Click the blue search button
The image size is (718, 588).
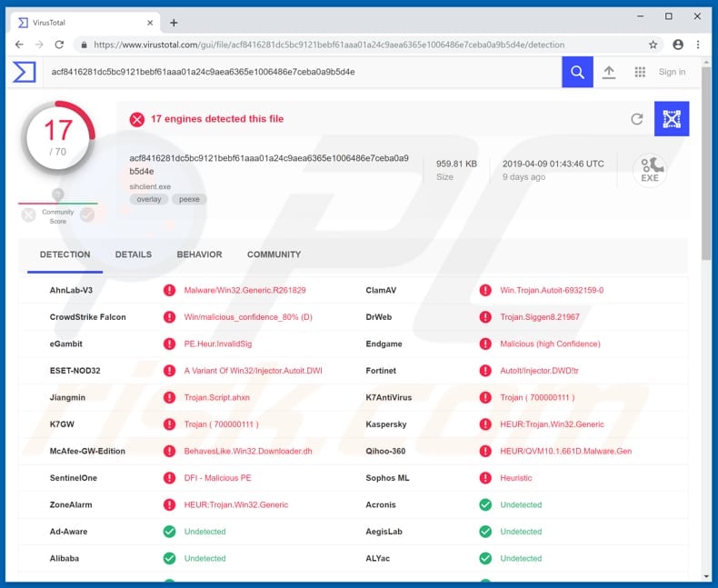click(577, 72)
